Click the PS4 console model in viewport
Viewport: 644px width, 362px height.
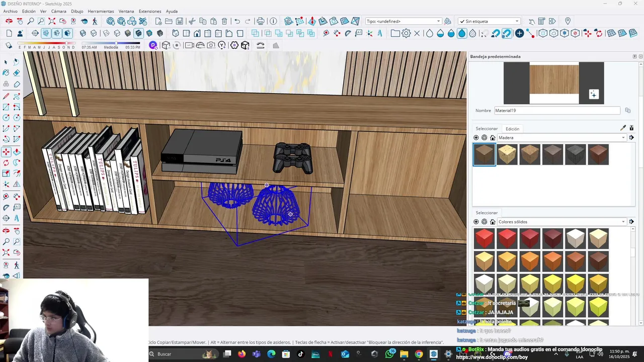point(201,151)
